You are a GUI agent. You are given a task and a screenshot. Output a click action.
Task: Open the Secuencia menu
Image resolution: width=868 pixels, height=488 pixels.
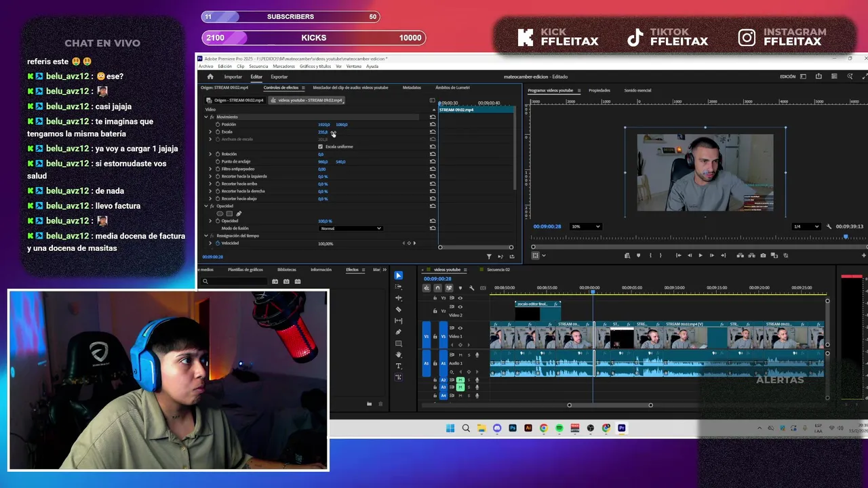[x=258, y=66]
